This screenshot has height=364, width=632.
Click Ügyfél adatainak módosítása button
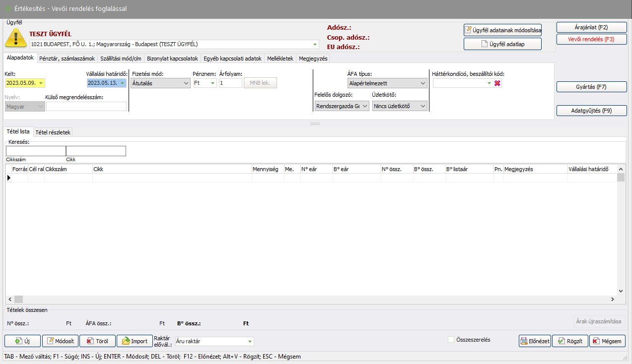(502, 30)
